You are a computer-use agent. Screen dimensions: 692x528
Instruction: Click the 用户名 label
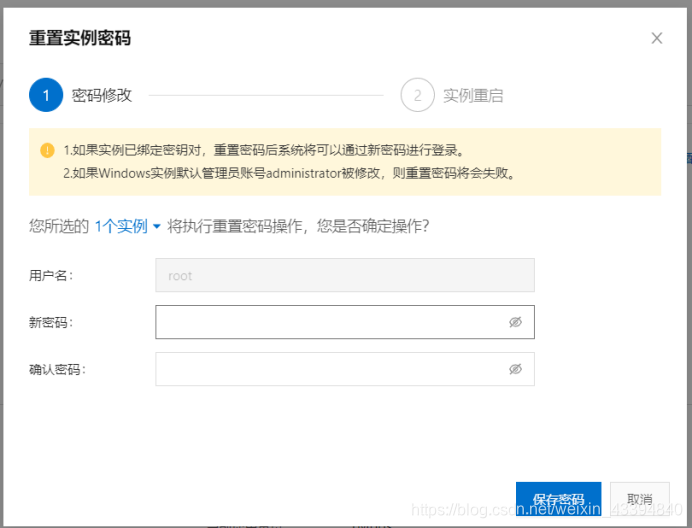pyautogui.click(x=51, y=275)
